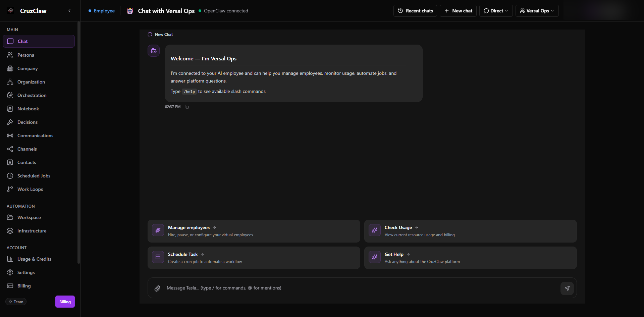Click the Team plan badge
The image size is (644, 317).
16,302
